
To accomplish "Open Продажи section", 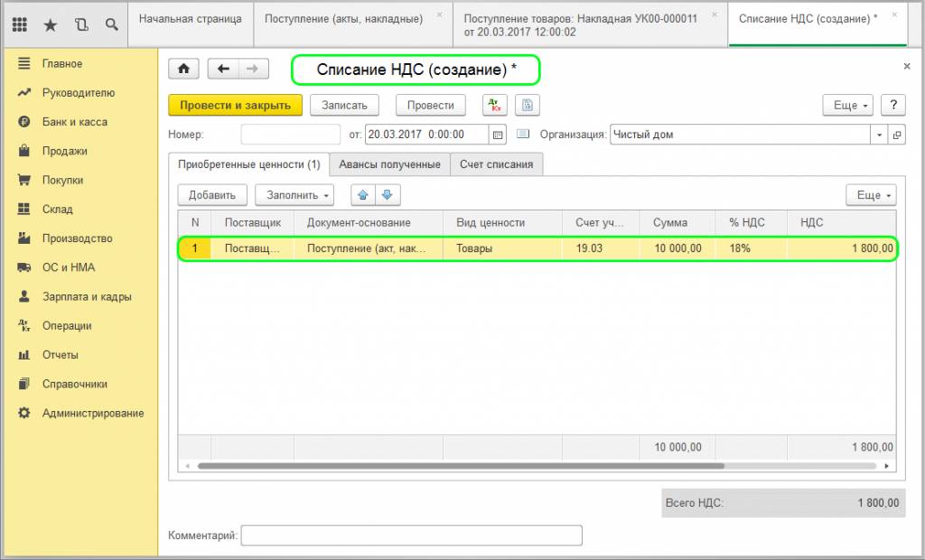I will pos(64,151).
